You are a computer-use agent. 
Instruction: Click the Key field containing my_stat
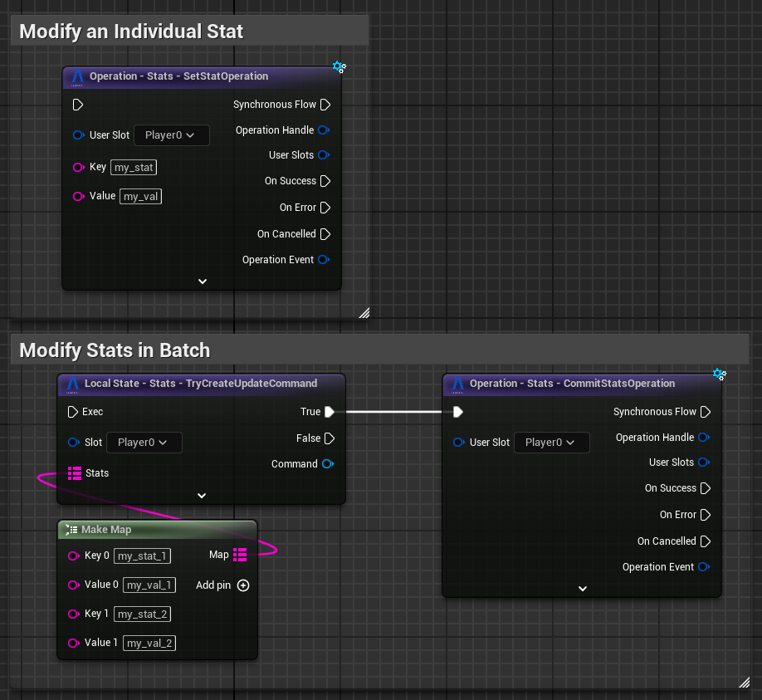(134, 168)
